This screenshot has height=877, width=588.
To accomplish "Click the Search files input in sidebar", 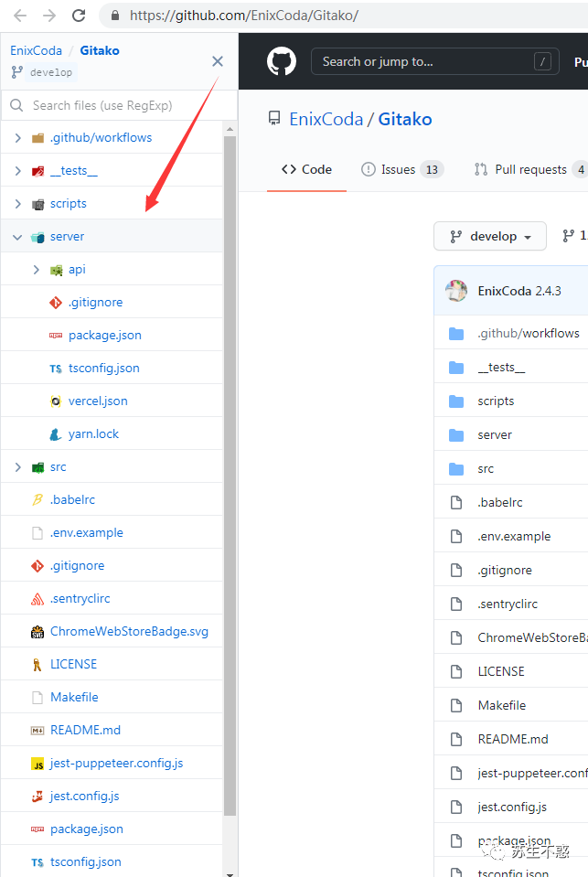I will 119,105.
